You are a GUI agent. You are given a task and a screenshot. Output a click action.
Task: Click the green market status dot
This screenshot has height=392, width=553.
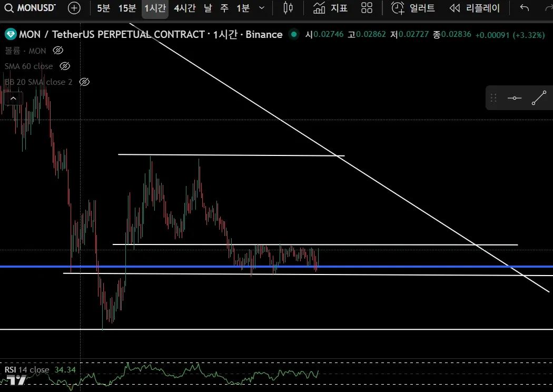tap(294, 34)
